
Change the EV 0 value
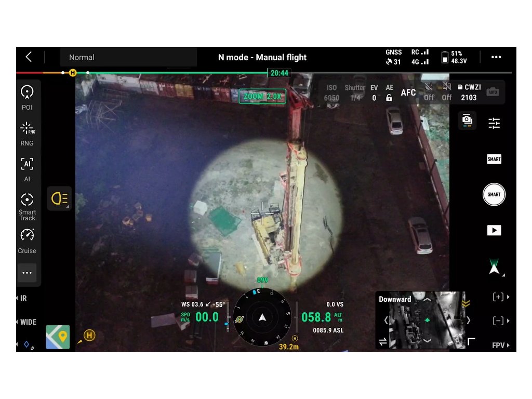[x=374, y=92]
